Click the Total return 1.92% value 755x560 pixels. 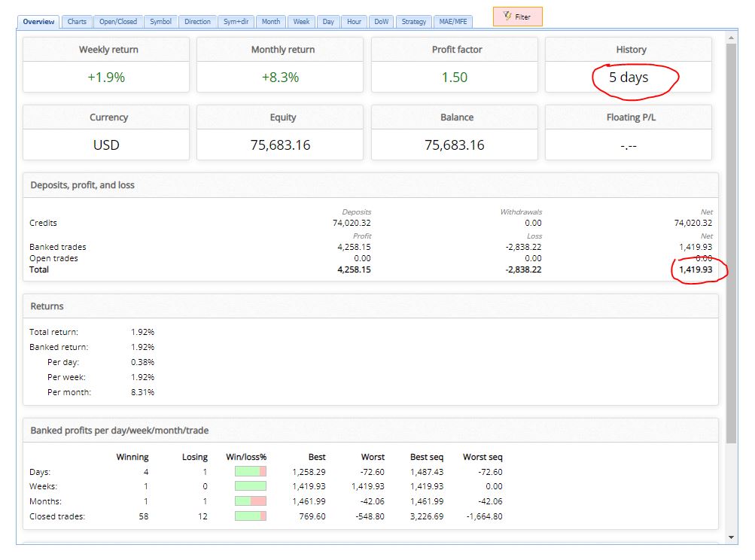coord(142,332)
